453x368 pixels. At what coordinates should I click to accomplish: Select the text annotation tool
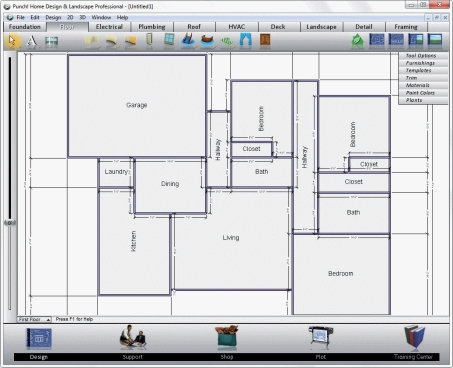tap(32, 41)
